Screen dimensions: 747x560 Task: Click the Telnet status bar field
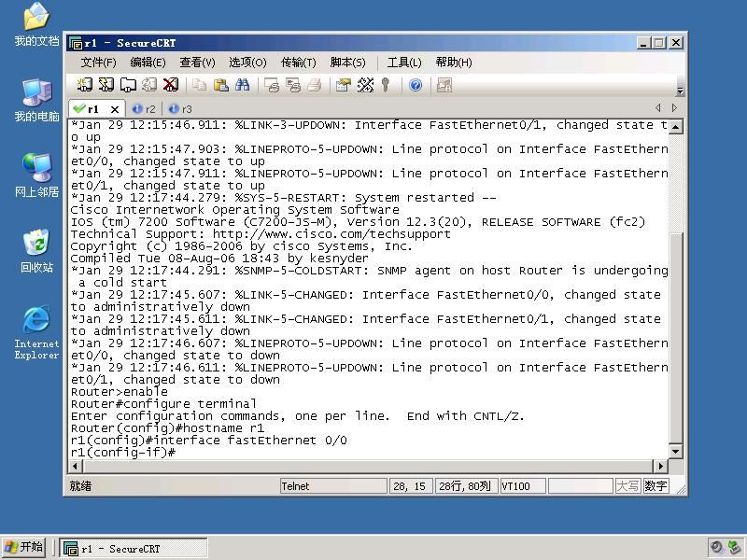click(x=333, y=486)
